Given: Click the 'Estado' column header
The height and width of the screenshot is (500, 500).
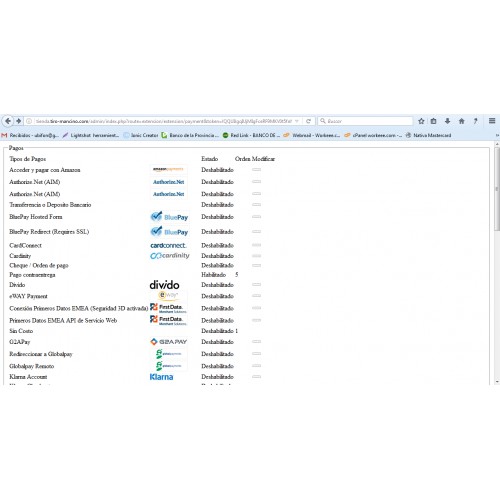Looking at the screenshot, I should pos(210,159).
